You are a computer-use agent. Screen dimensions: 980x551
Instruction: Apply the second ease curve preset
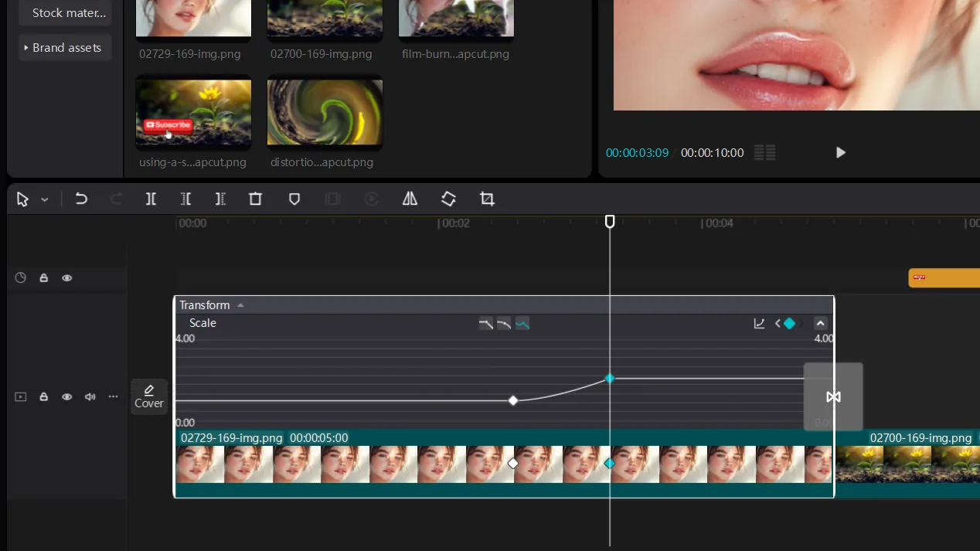coord(504,323)
